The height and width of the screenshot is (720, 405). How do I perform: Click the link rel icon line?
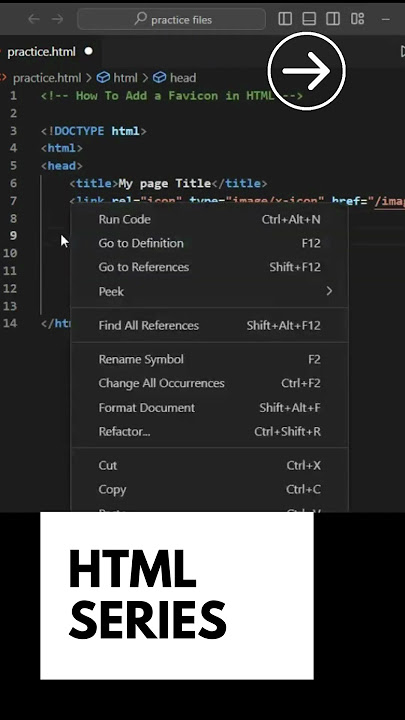point(237,201)
